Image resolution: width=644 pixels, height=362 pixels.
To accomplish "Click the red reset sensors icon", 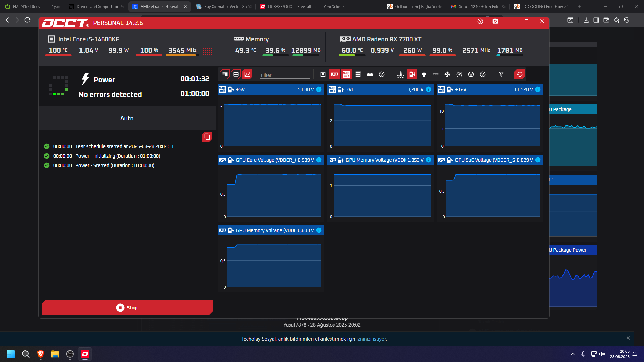I will coord(520,74).
